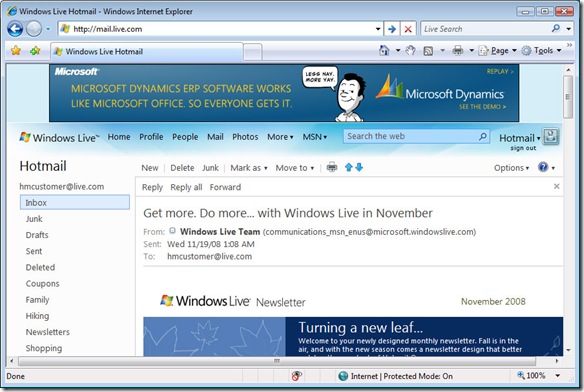Viewport: 584px width, 392px height.
Task: Click the RSS feeds icon
Action: tap(428, 51)
